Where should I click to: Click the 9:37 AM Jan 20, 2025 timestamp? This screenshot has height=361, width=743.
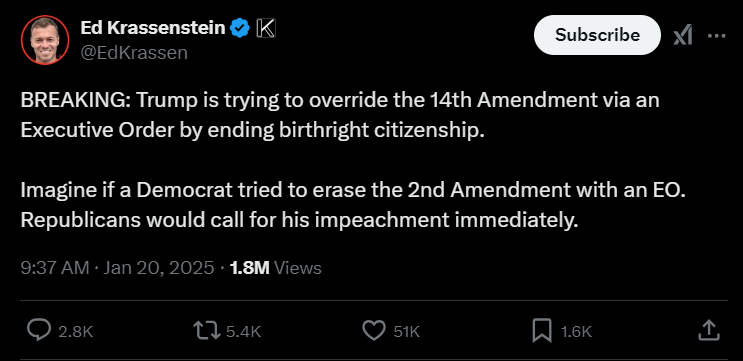coord(118,268)
